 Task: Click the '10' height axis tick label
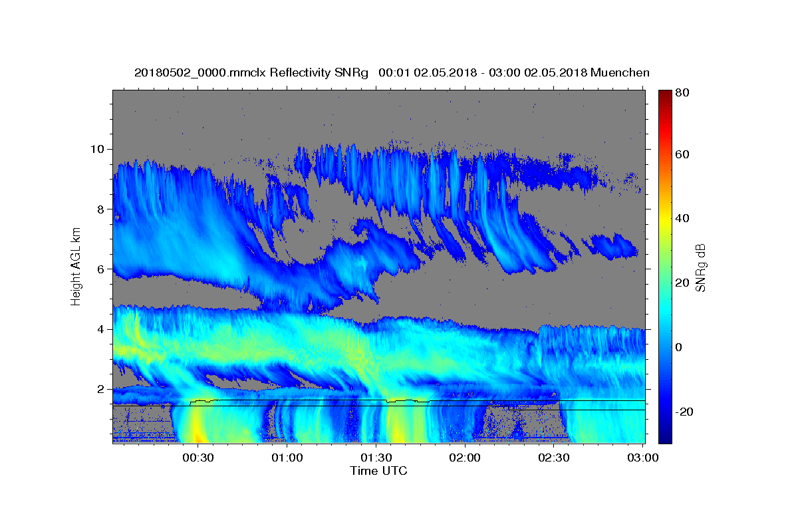pos(99,149)
